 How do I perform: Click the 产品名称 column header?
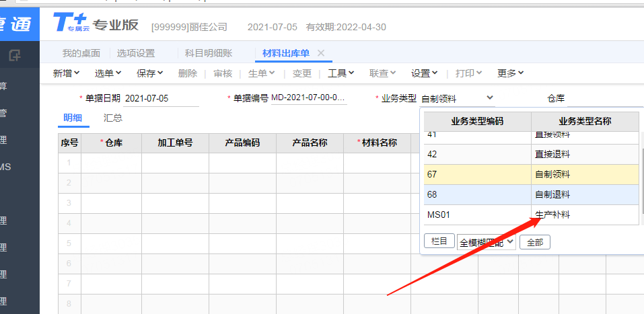click(x=310, y=143)
